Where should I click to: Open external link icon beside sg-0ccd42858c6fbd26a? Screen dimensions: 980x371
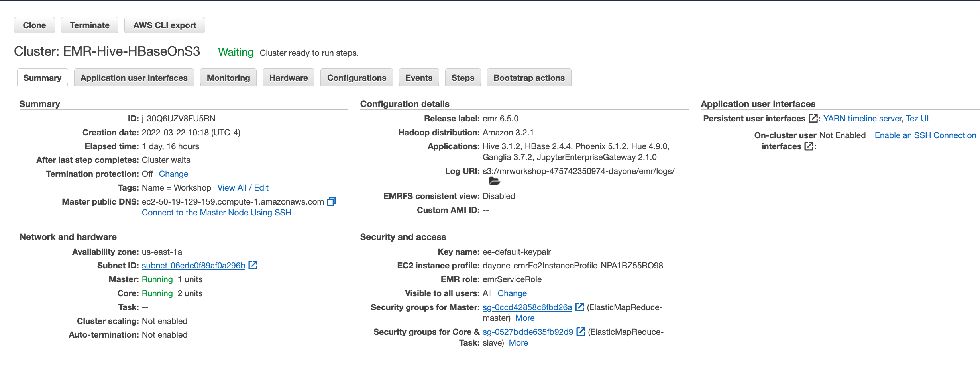click(580, 307)
